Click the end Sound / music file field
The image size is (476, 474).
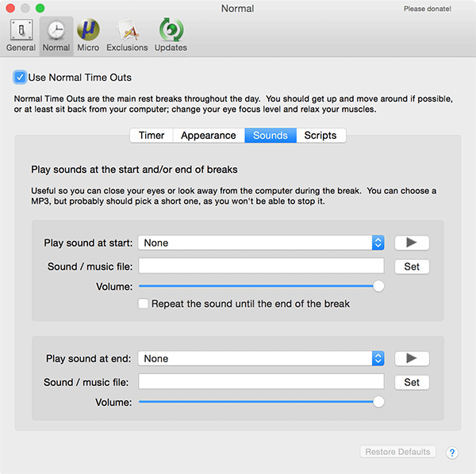click(261, 381)
